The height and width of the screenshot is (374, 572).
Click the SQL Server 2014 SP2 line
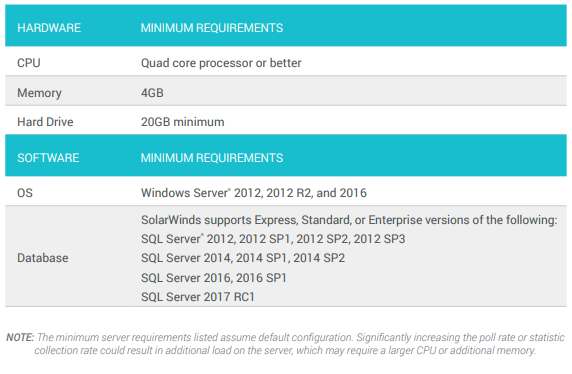(243, 258)
